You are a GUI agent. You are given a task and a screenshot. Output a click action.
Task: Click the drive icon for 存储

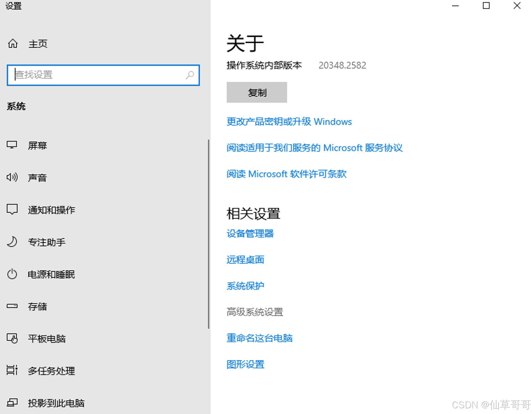[x=12, y=306]
